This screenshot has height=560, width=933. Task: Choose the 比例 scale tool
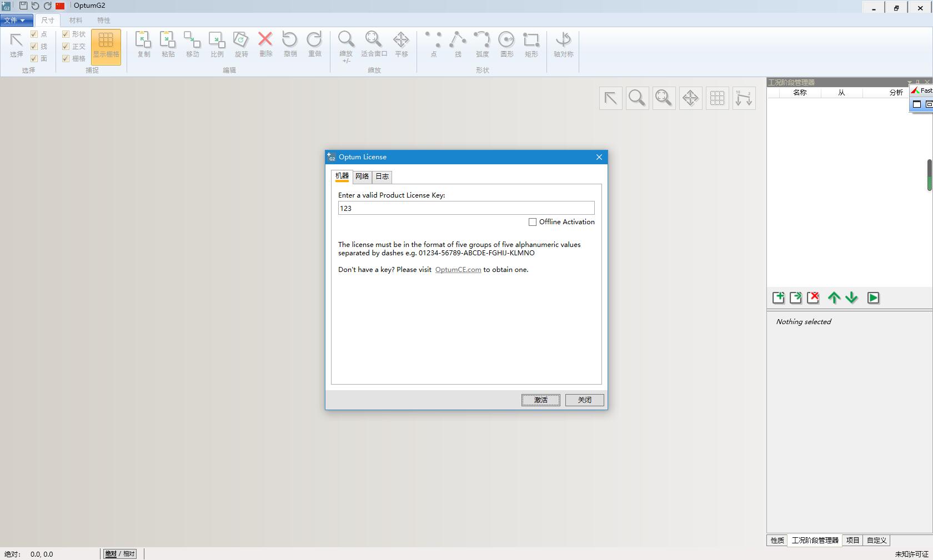pyautogui.click(x=217, y=44)
